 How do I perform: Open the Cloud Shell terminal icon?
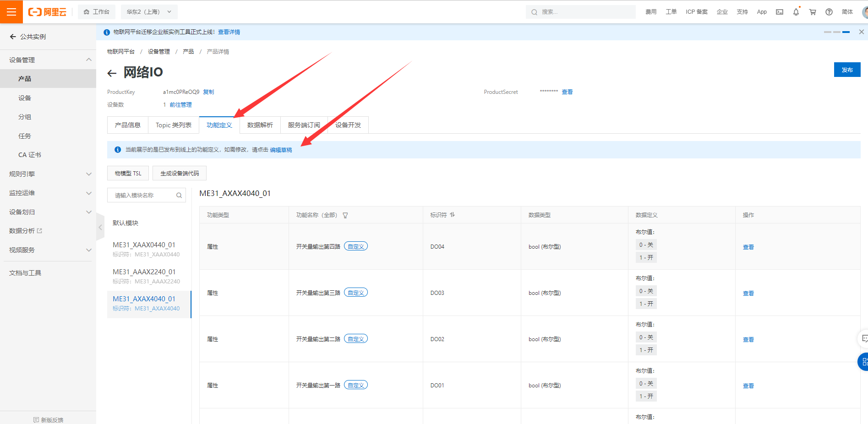coord(780,12)
